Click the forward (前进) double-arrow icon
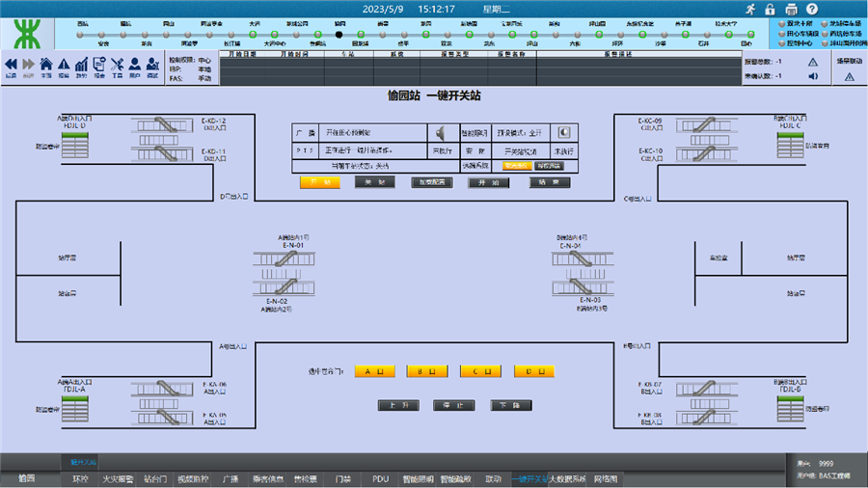Viewport: 868px width, 488px height. (x=28, y=66)
